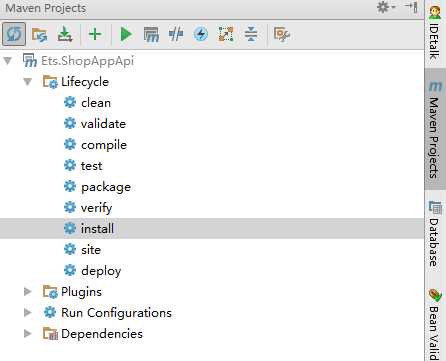446x361 pixels.
Task: Expand the Plugins folder
Action: pyautogui.click(x=28, y=292)
